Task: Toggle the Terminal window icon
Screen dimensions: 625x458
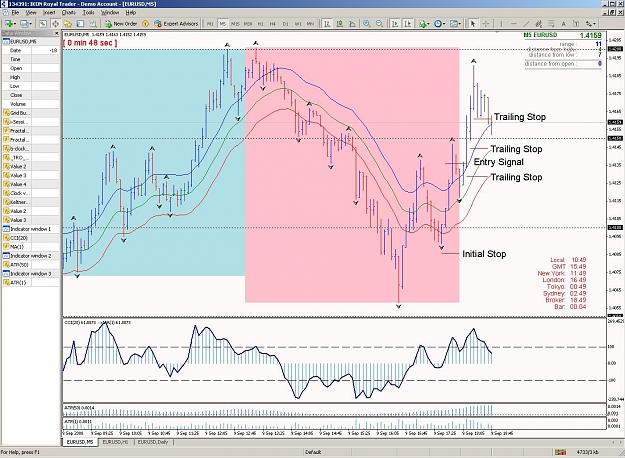Action: (x=80, y=24)
